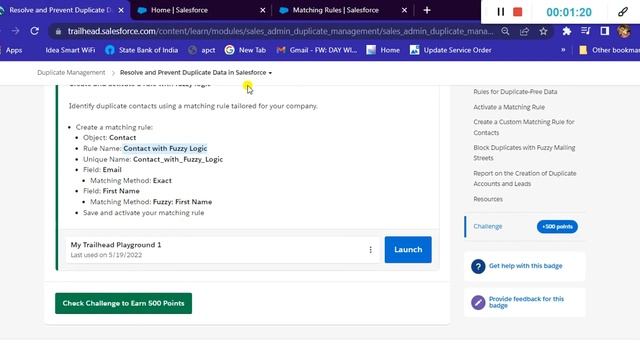Click the Last used on 5/19/2022 text
This screenshot has width=640, height=360.
pos(106,255)
